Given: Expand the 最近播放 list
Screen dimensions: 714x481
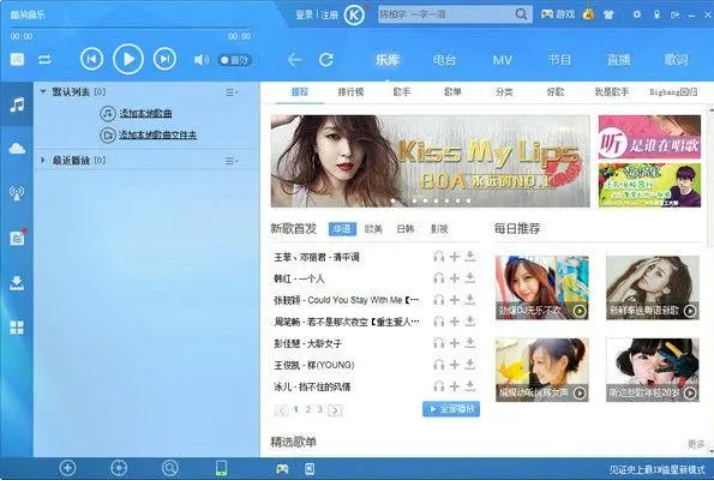Looking at the screenshot, I should 43,160.
